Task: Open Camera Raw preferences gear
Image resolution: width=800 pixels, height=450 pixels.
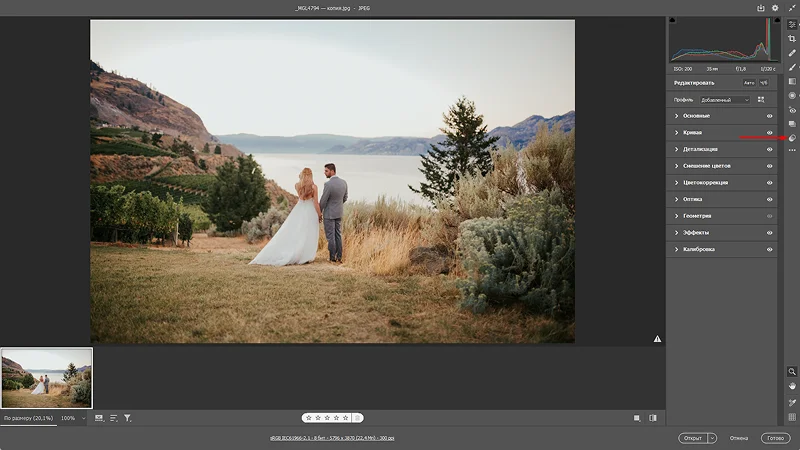Action: coord(775,8)
